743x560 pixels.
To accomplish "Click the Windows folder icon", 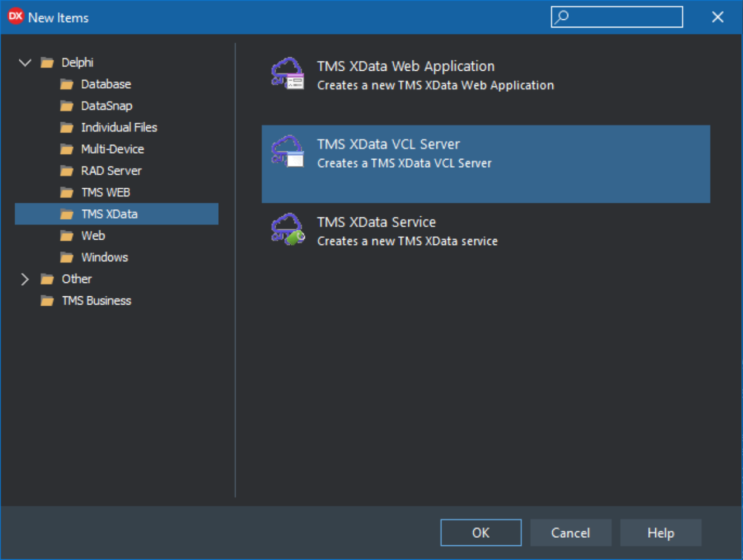I will tap(67, 258).
